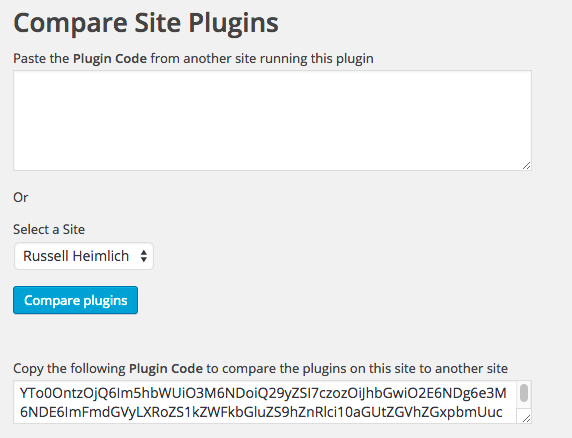The image size is (572, 438).
Task: Click the resize grip of the empty paste textarea
Action: pos(526,166)
